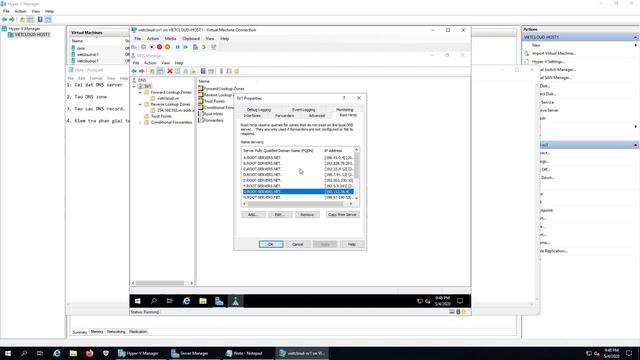Image resolution: width=640 pixels, height=360 pixels.
Task: Open the Debug Logging tab
Action: point(258,110)
